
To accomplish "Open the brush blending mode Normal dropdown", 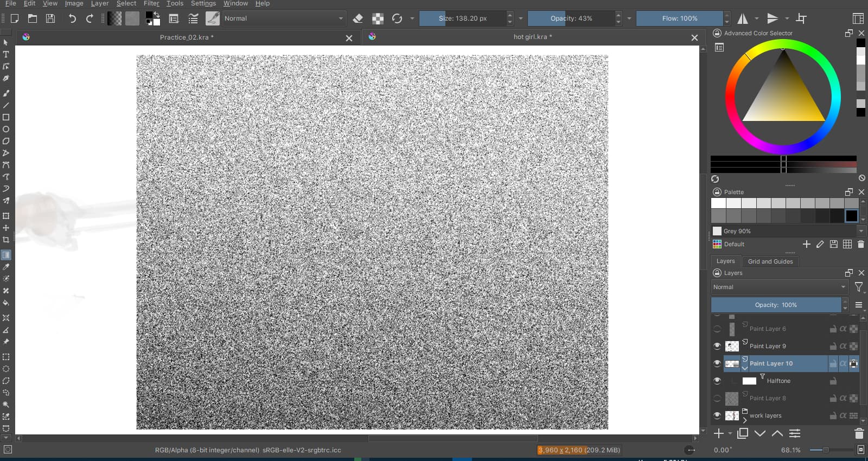I will (284, 18).
